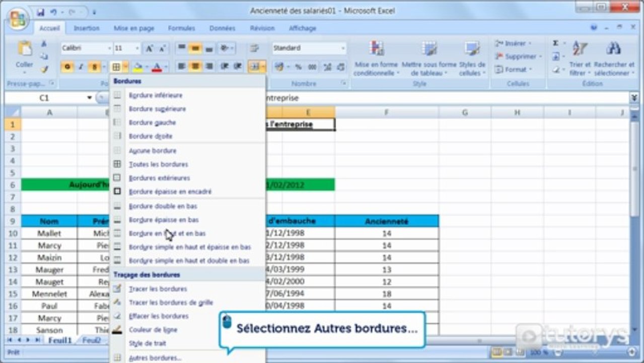Click the cell containing Mennelet

click(49, 294)
